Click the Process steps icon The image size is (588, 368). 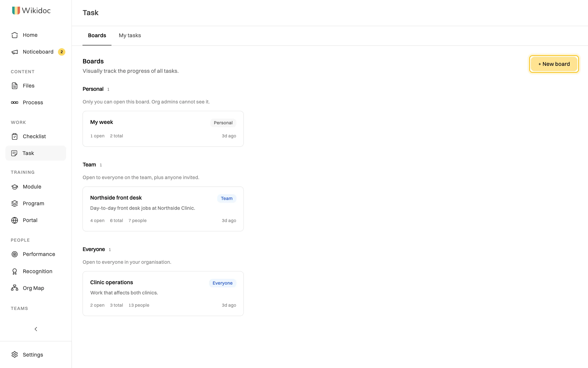[x=14, y=102]
